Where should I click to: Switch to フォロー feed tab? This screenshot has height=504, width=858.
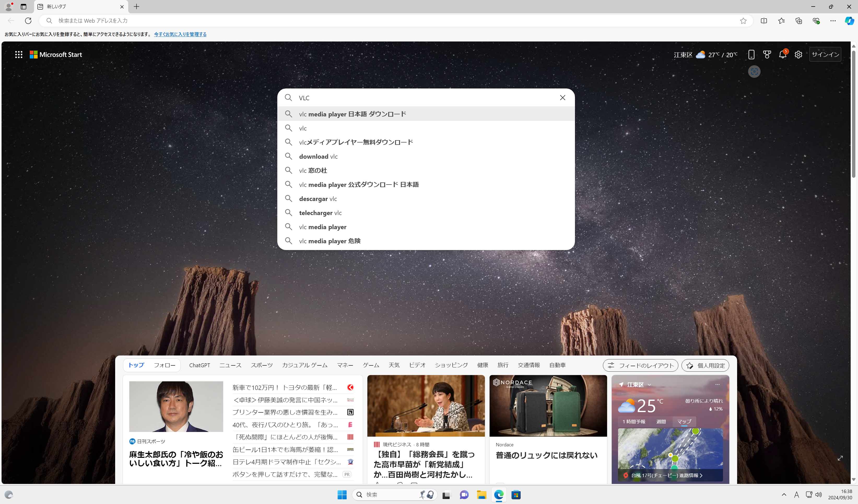tap(164, 365)
